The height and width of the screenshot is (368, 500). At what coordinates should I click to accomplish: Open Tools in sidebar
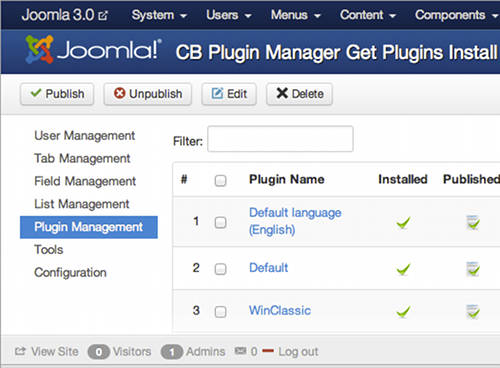click(49, 250)
